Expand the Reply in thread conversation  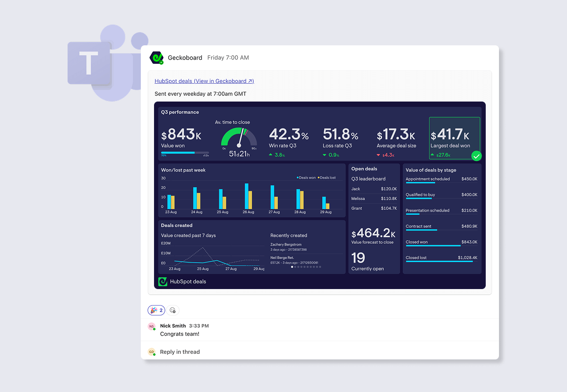180,352
